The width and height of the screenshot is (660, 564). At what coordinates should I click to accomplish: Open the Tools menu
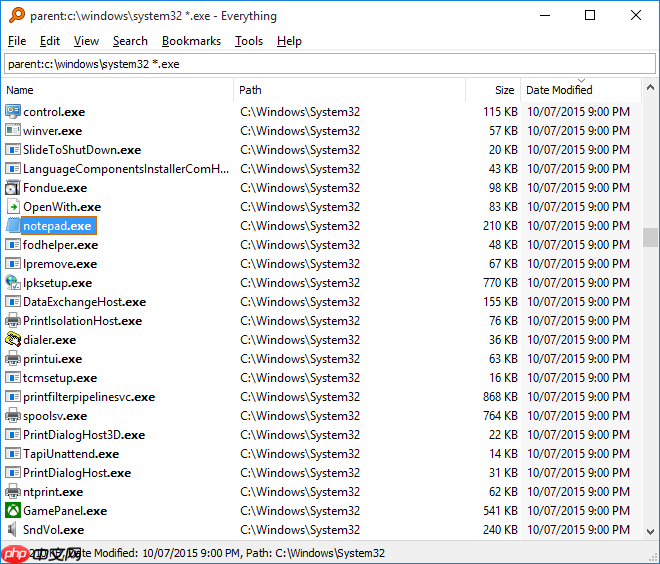[249, 41]
